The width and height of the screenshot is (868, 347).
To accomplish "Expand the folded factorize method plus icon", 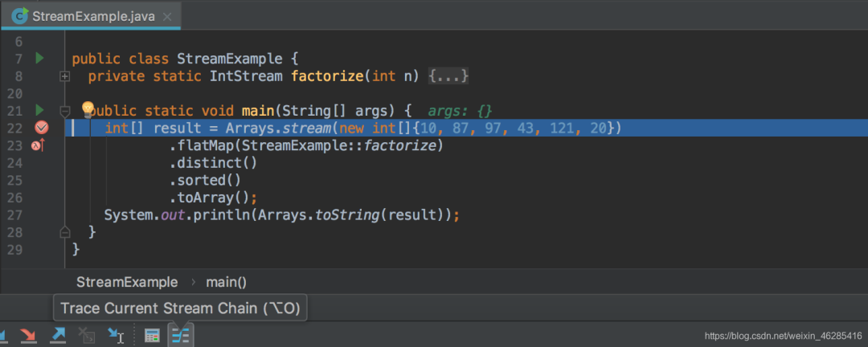I will [x=65, y=76].
